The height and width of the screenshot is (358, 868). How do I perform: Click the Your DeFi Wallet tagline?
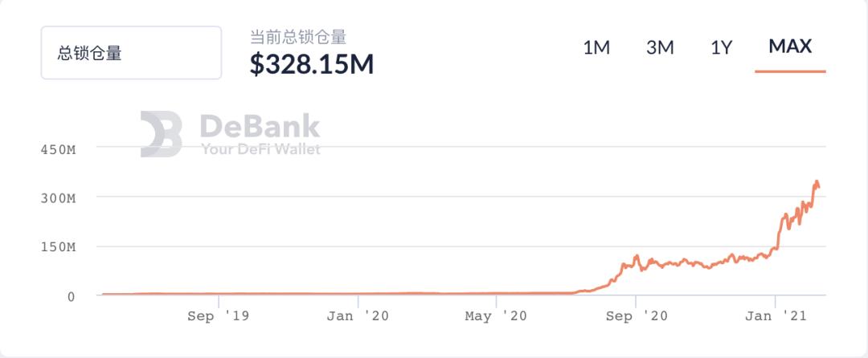coord(260,149)
